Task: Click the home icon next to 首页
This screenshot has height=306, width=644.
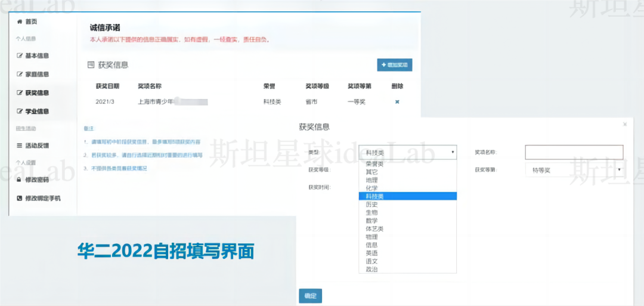Action: point(20,22)
